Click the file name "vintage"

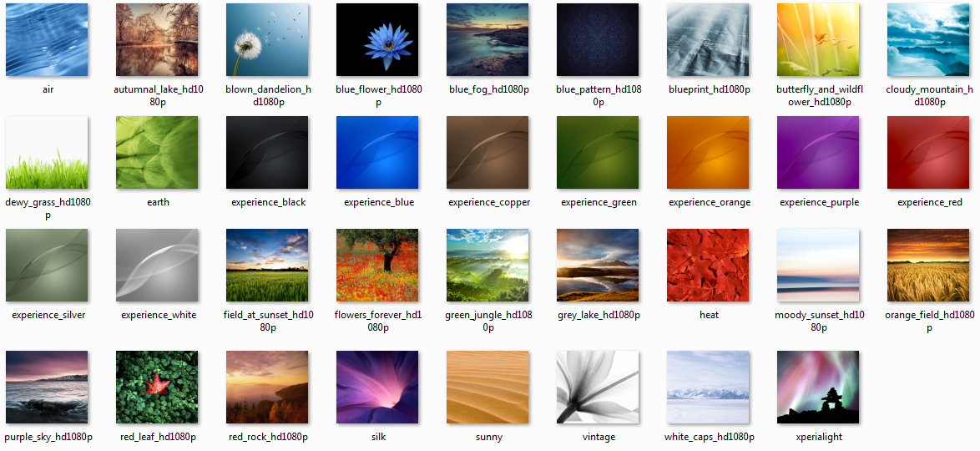tap(599, 437)
